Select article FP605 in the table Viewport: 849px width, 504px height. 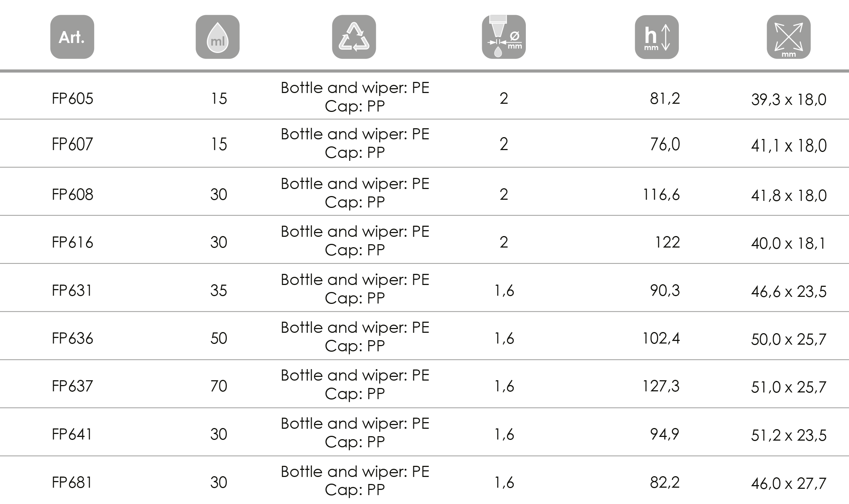pyautogui.click(x=73, y=99)
